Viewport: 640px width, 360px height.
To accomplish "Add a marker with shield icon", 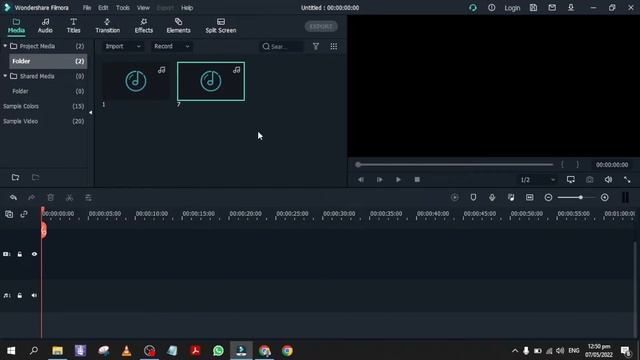I will pos(473,198).
